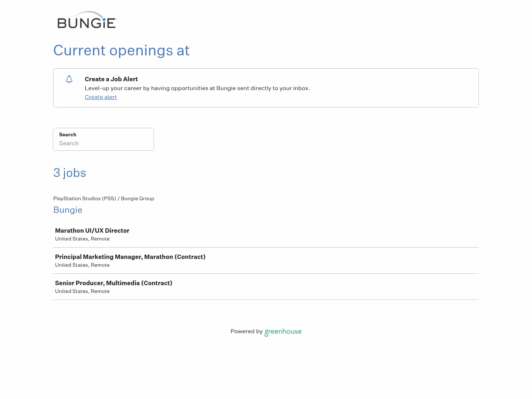Screen dimensions: 532x399
Task: Click the greenhouse logo in footer
Action: [283, 332]
